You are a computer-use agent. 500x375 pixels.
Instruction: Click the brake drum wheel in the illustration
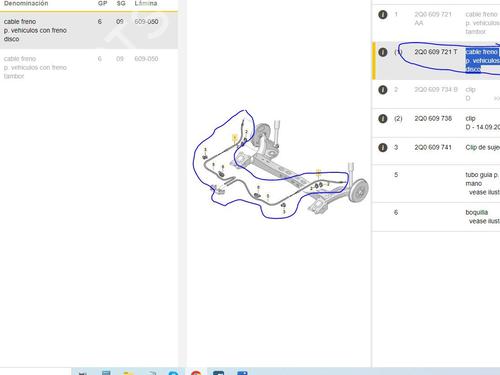pyautogui.click(x=359, y=190)
